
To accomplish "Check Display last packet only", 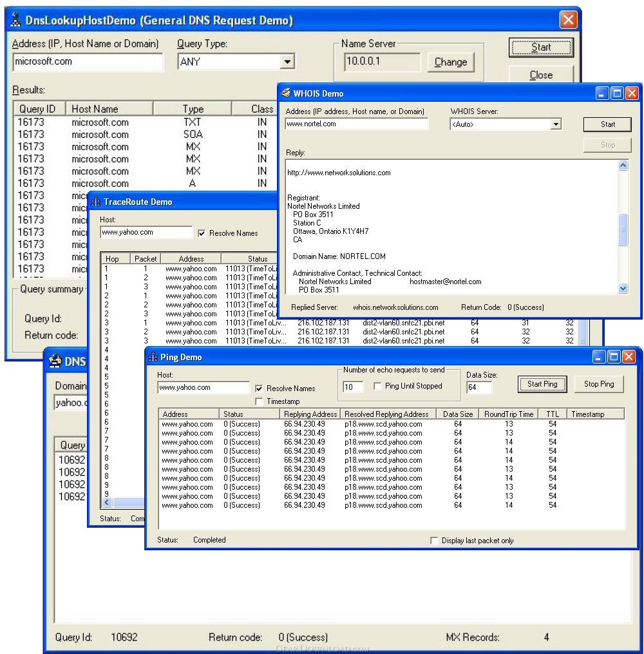I will (434, 541).
